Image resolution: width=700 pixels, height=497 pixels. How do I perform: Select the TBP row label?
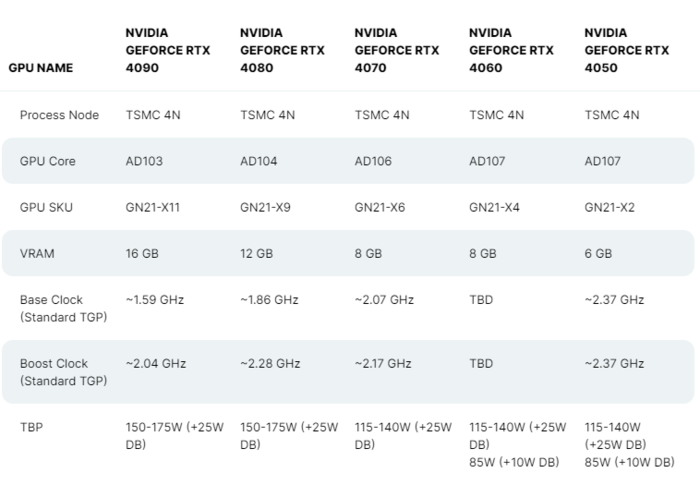click(31, 427)
